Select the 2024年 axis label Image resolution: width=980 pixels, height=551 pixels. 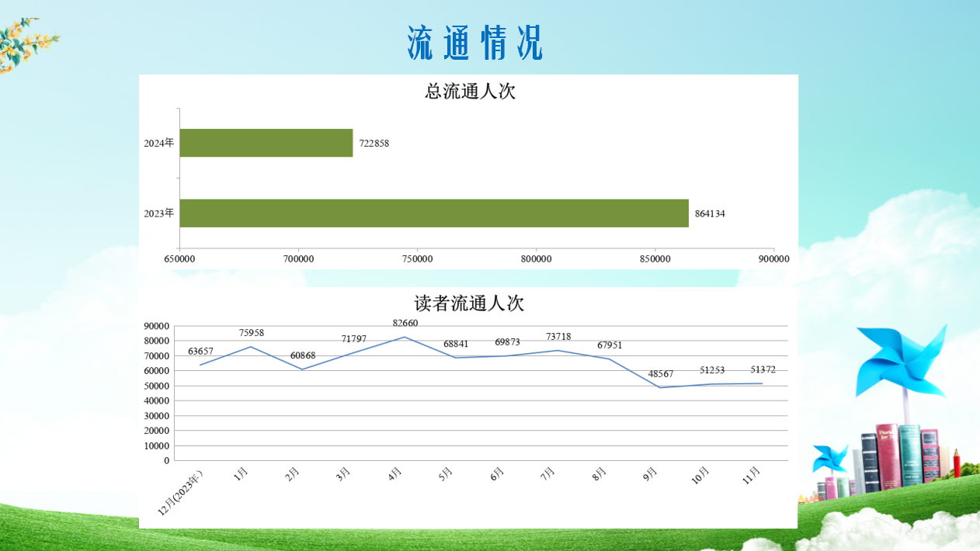(x=158, y=143)
